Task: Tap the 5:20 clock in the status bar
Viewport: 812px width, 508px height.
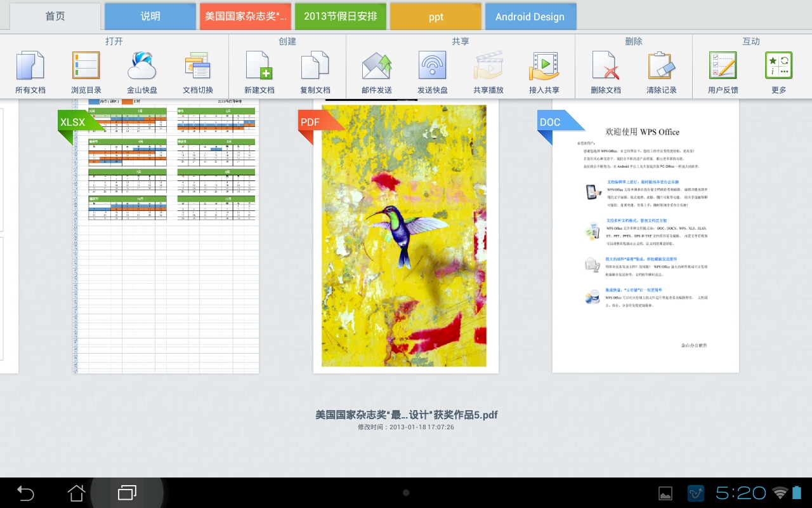Action: pos(741,493)
